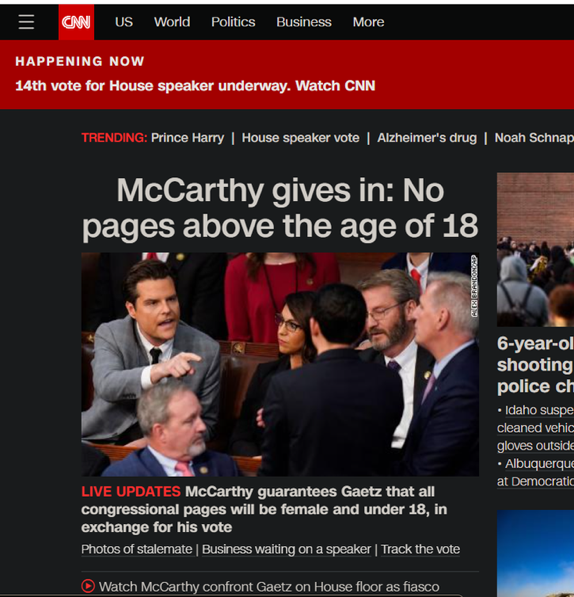Open the US section
The image size is (574, 597).
click(124, 22)
